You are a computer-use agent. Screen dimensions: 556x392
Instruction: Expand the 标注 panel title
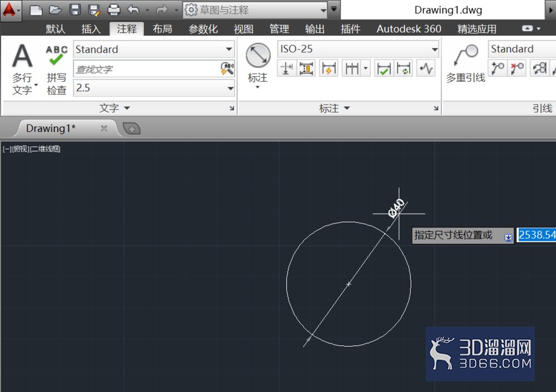(334, 108)
